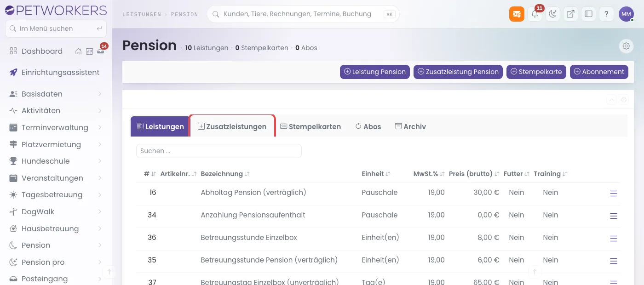This screenshot has width=644, height=285.
Task: Focus the global search field
Action: tap(303, 14)
